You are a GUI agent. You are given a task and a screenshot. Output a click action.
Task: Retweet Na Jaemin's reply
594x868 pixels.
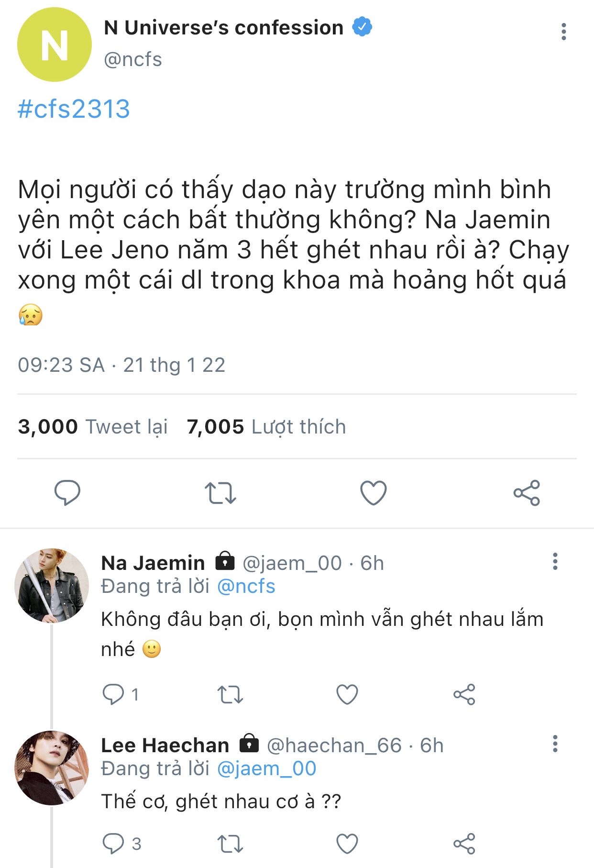click(230, 694)
